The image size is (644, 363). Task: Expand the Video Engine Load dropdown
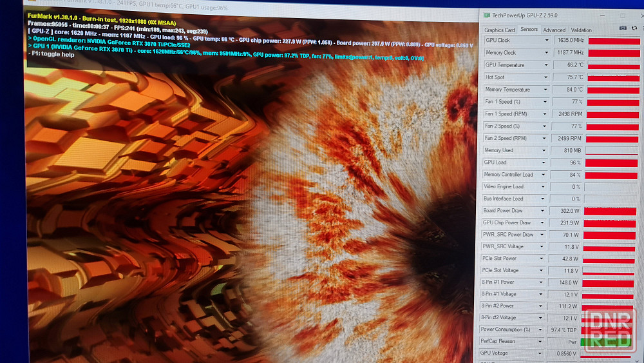[542, 186]
